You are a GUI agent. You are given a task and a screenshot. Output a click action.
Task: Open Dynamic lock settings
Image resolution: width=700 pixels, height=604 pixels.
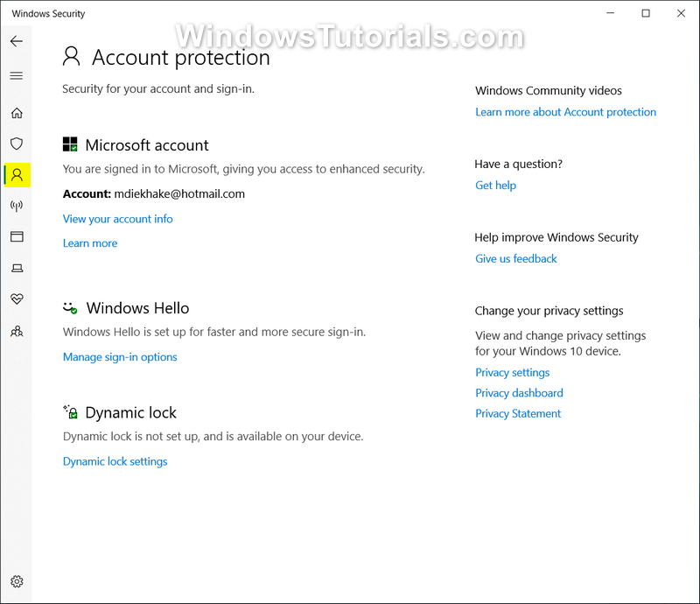pos(115,460)
